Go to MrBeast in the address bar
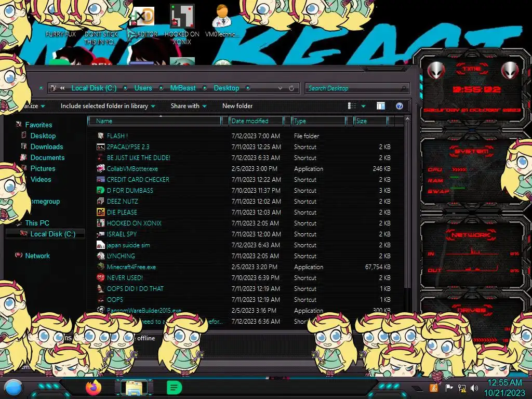Screen dimensions: 532x399 [183, 88]
